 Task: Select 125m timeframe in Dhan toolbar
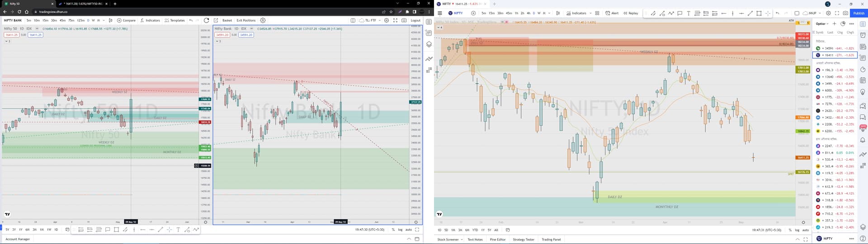coord(80,20)
